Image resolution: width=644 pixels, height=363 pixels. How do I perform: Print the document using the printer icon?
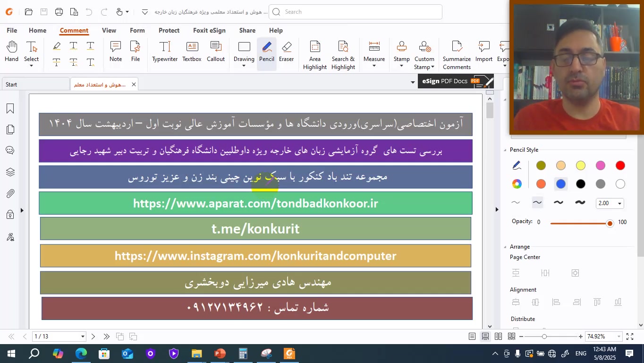tap(59, 12)
